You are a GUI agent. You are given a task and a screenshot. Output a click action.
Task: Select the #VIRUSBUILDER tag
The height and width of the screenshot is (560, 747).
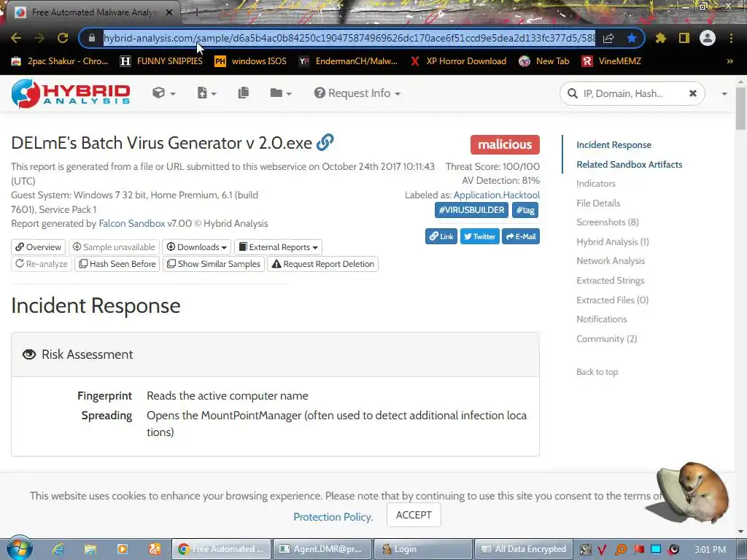pos(472,210)
